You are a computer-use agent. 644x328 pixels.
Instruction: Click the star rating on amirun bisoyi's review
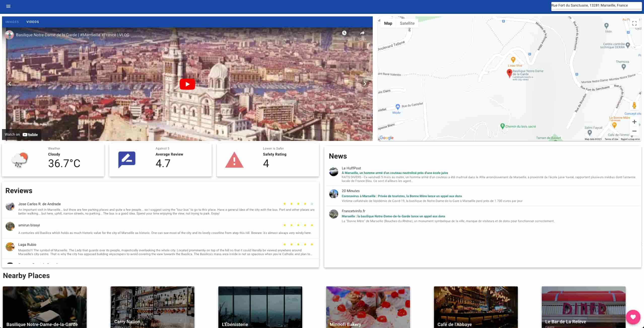point(298,225)
